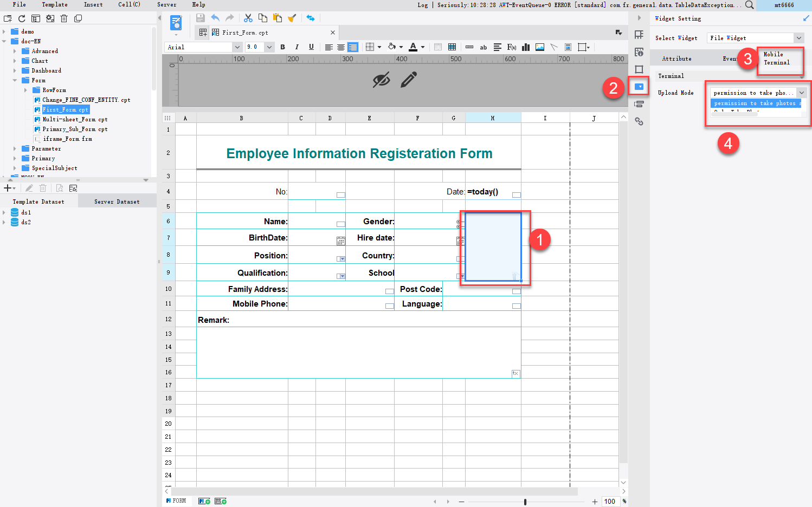Undo the last action

(215, 18)
